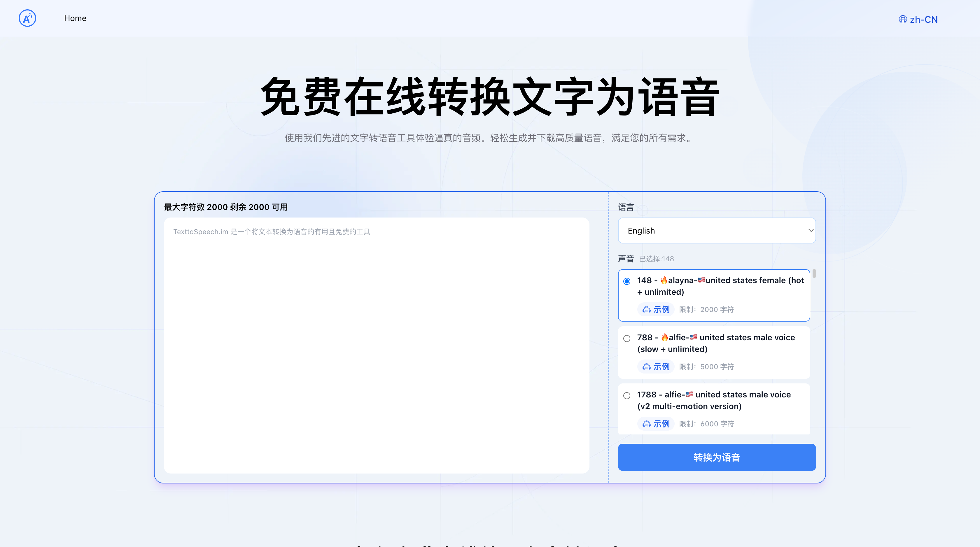This screenshot has height=547, width=980.
Task: Select voice 148 alayna radio button
Action: click(626, 281)
